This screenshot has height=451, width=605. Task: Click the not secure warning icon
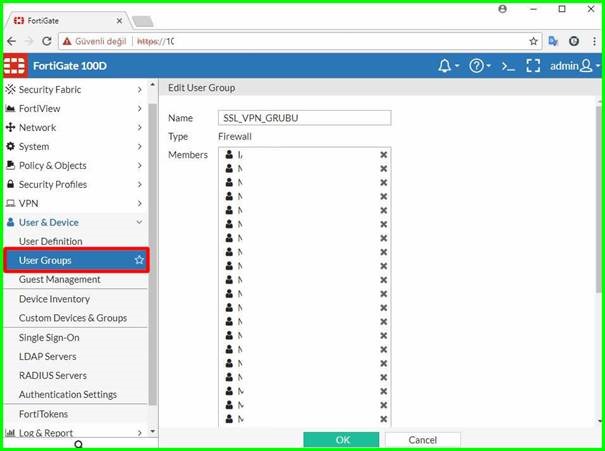67,41
